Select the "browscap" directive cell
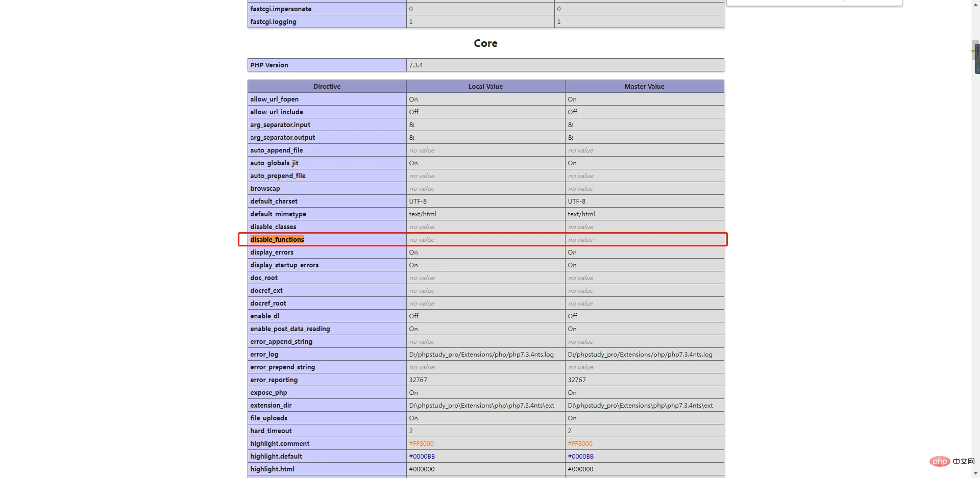 point(327,188)
